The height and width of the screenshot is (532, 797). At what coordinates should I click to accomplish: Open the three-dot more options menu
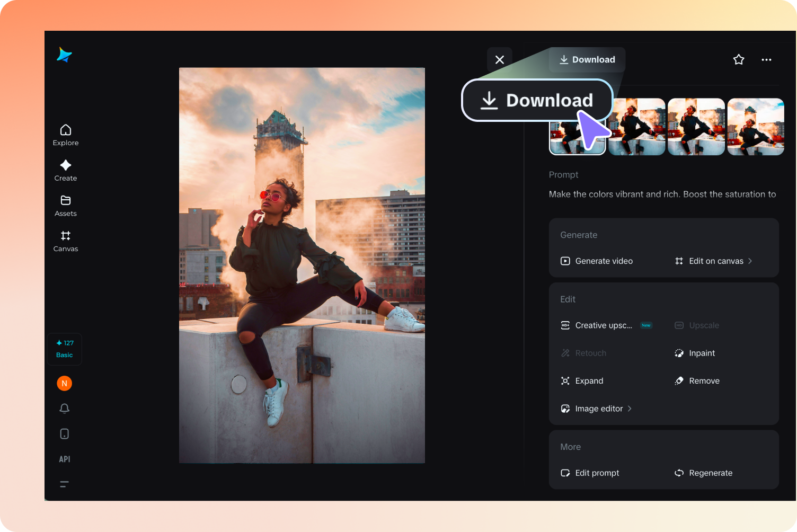tap(766, 59)
